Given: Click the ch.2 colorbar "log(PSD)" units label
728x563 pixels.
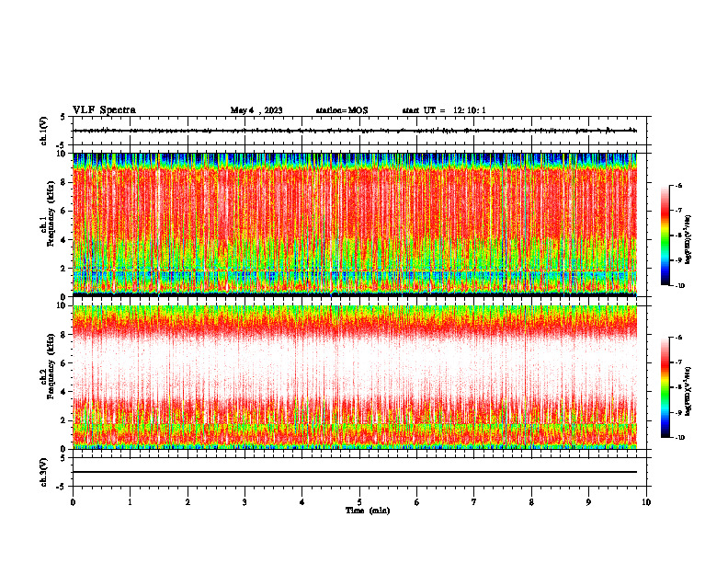Looking at the screenshot, I should pos(689,391).
